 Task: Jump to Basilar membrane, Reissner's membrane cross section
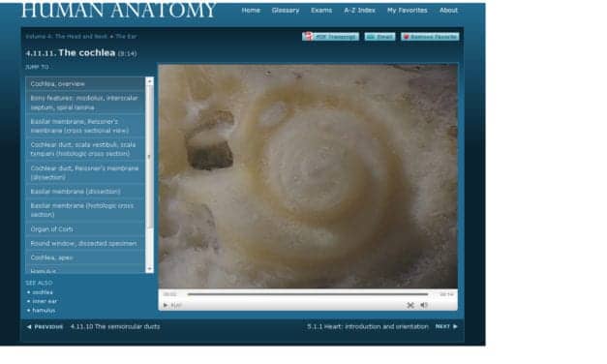[85, 126]
